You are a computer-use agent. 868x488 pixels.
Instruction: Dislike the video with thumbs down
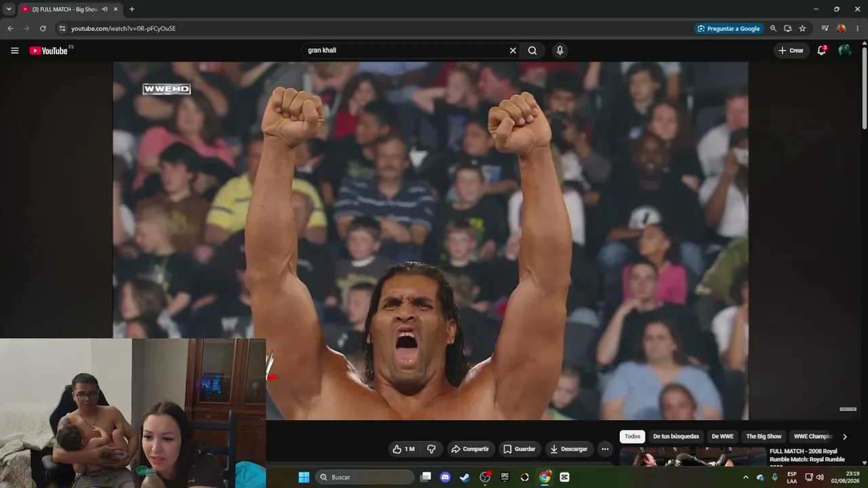[431, 449]
